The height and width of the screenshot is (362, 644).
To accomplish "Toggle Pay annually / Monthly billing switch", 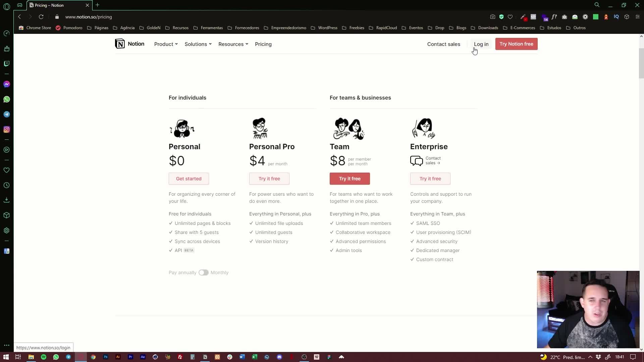I will [204, 273].
